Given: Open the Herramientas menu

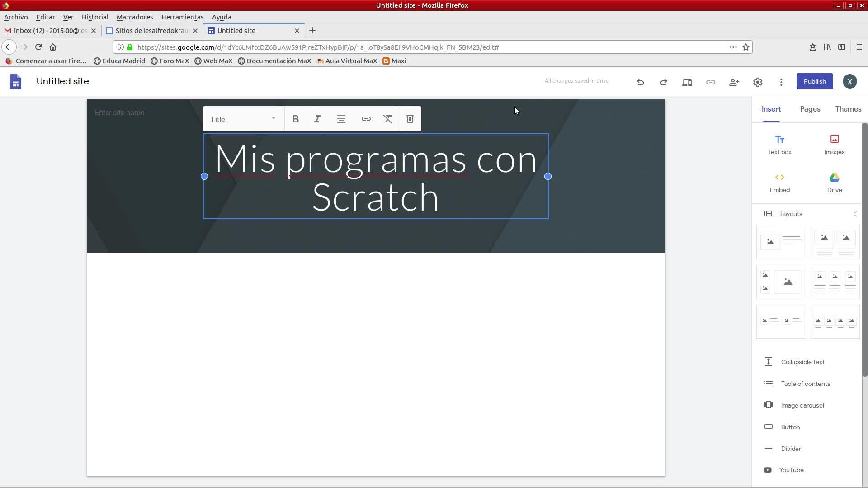Looking at the screenshot, I should pyautogui.click(x=182, y=17).
